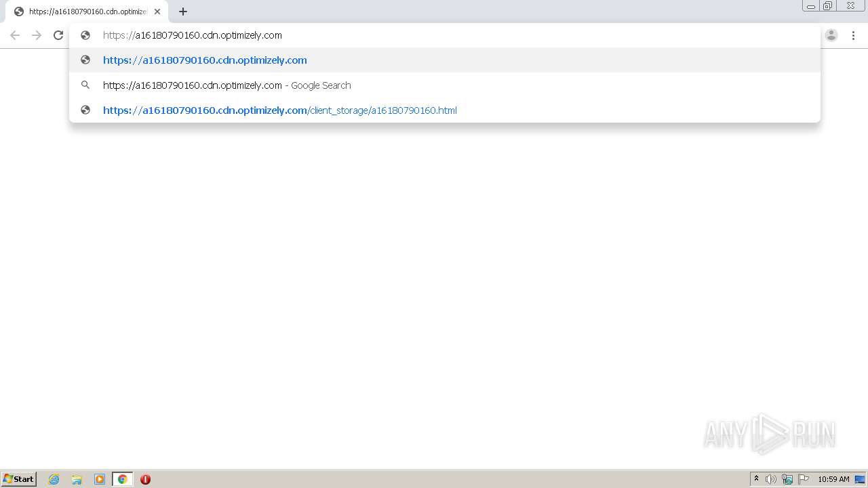
Task: Click the magnifier icon of the search suggestion
Action: click(x=85, y=85)
